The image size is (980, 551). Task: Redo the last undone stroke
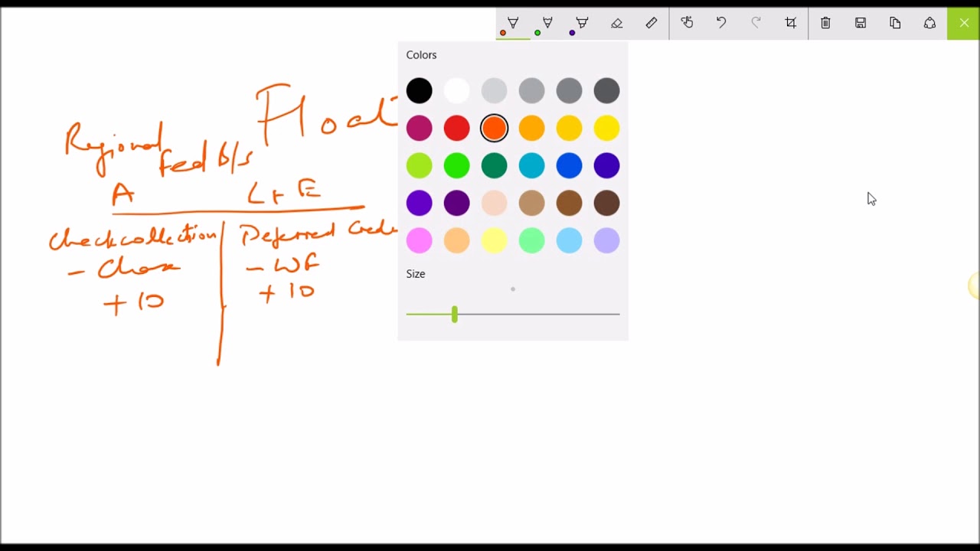tap(756, 24)
